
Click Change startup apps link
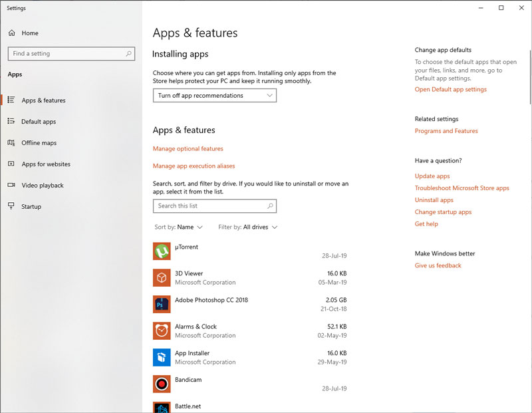[x=443, y=212]
